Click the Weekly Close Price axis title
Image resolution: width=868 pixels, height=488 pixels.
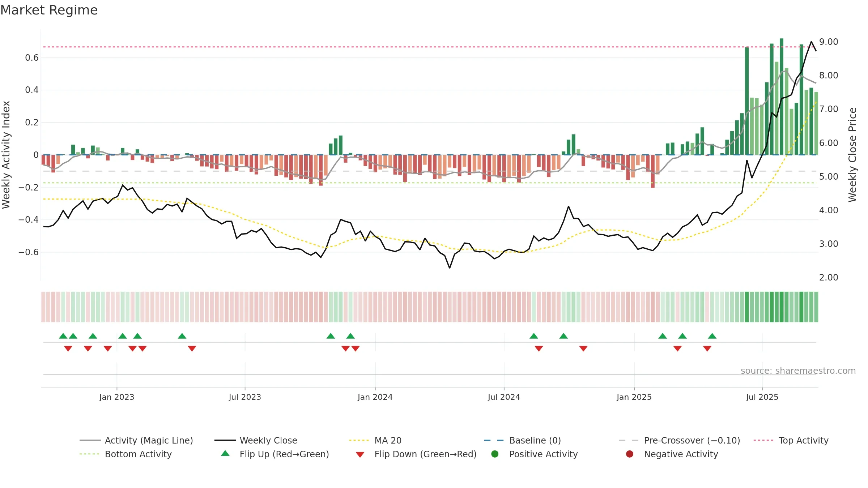pos(852,155)
